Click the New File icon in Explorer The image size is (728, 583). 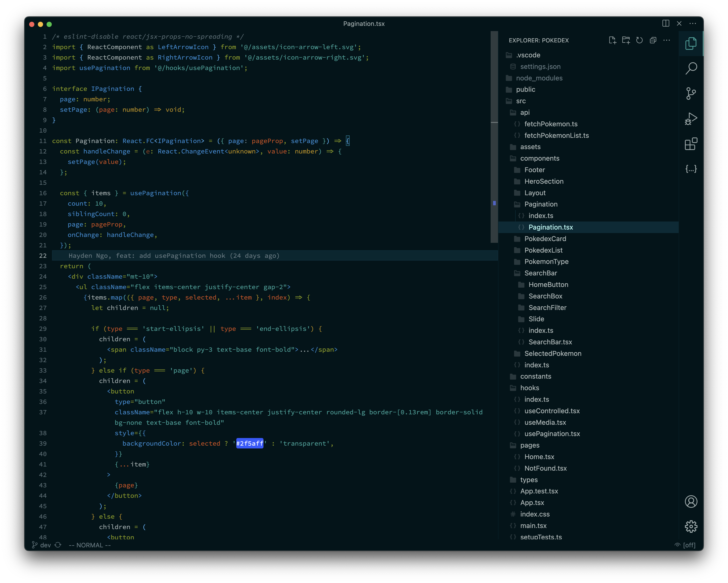pos(612,40)
